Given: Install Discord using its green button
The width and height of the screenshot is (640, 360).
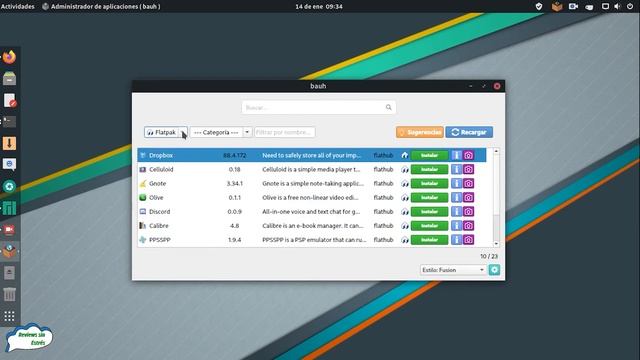Looking at the screenshot, I should [x=429, y=212].
